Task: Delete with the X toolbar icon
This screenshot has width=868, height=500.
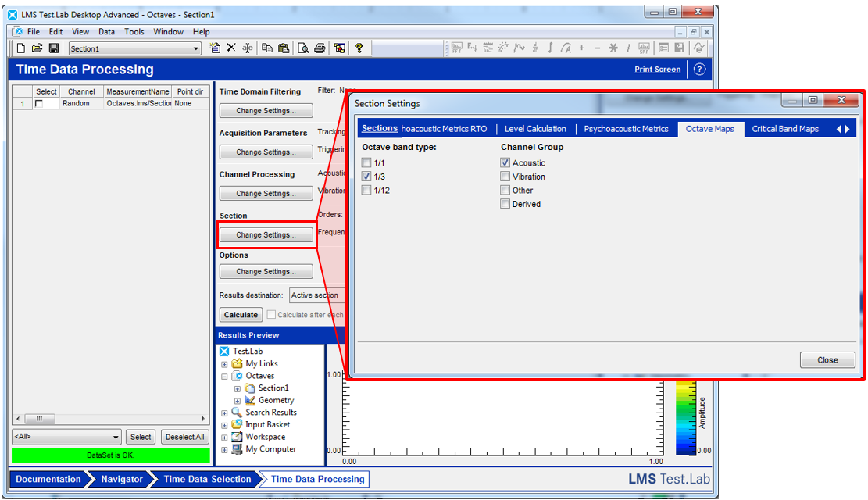Action: pyautogui.click(x=231, y=48)
